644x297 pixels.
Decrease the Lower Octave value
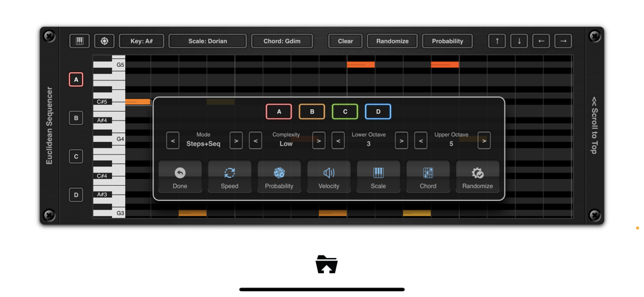(x=338, y=141)
